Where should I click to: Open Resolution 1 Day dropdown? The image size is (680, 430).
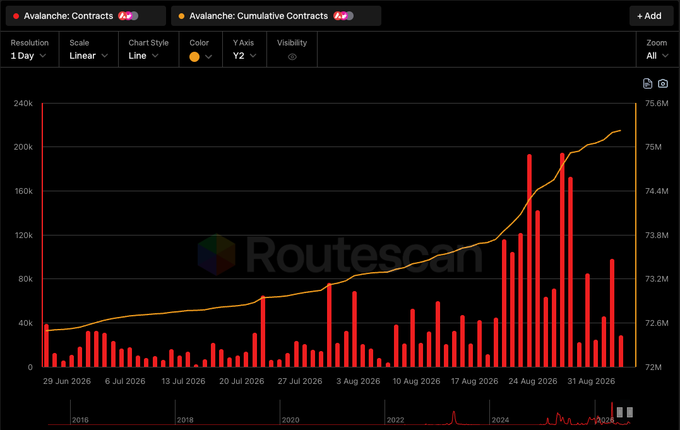pos(29,56)
